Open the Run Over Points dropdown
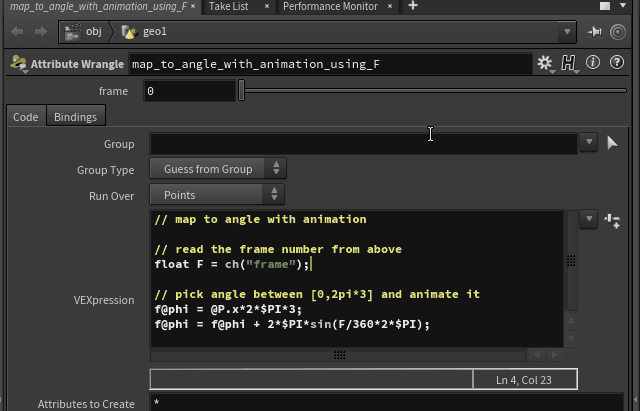 click(217, 195)
